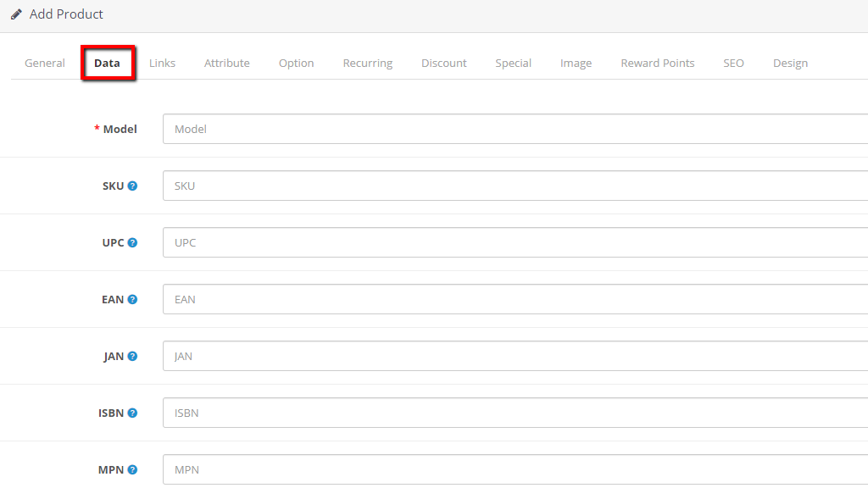Switch to the Discount tab
Image resolution: width=868 pixels, height=488 pixels.
(x=443, y=62)
